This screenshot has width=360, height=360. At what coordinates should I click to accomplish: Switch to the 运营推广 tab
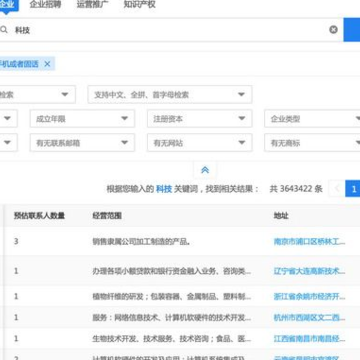pyautogui.click(x=92, y=4)
